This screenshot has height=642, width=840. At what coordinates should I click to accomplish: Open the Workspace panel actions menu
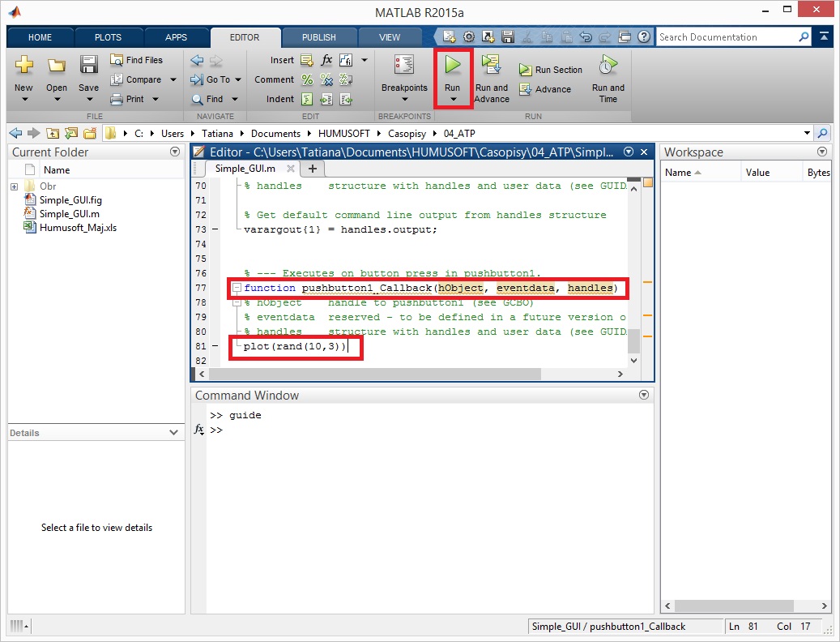822,152
